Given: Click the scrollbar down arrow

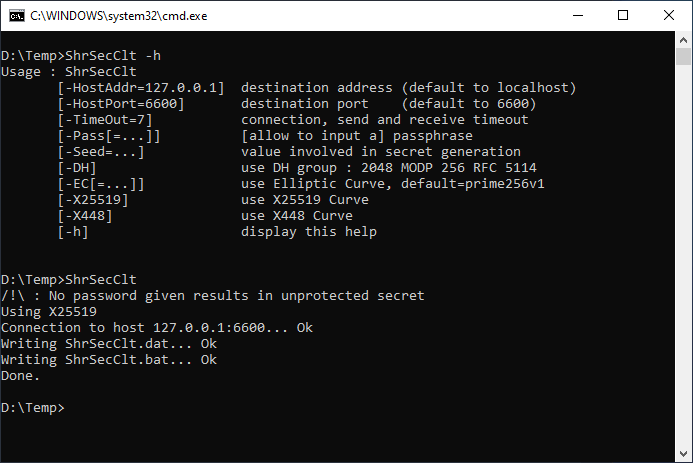Looking at the screenshot, I should click(683, 454).
